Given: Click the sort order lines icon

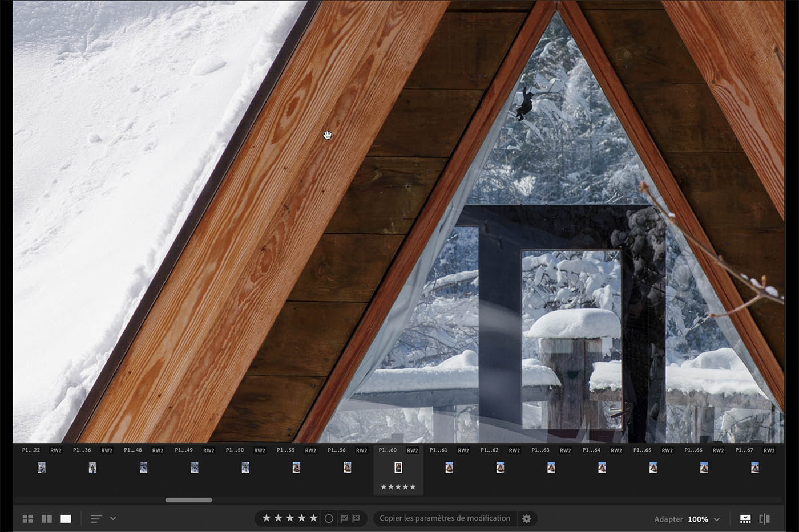Looking at the screenshot, I should point(96,519).
